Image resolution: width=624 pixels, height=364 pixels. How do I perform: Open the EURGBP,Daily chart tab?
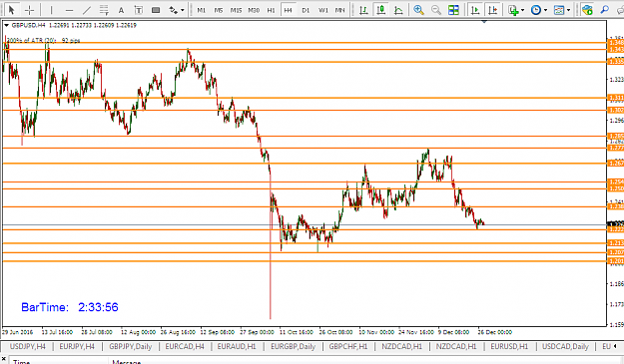(x=294, y=346)
